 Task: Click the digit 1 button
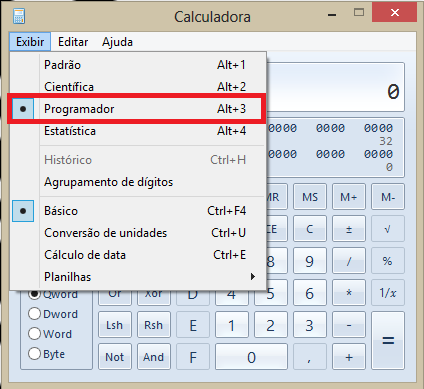[232, 325]
